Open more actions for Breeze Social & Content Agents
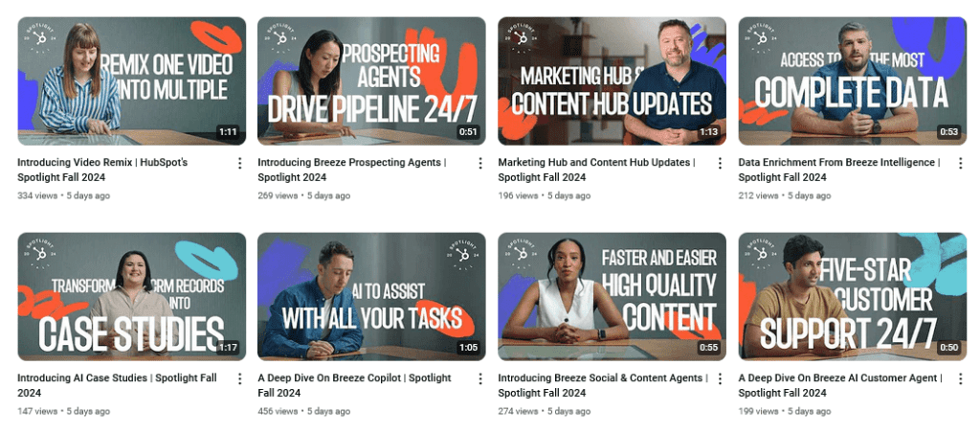 (x=720, y=378)
